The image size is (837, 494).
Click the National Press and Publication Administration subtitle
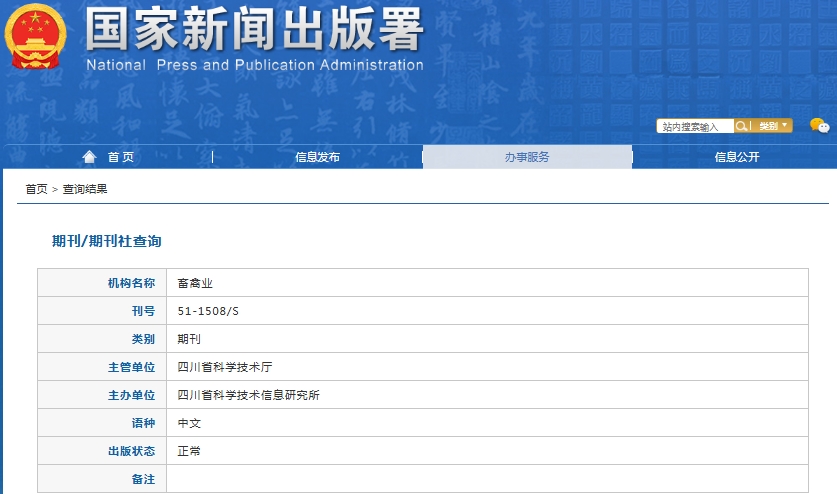tap(254, 66)
